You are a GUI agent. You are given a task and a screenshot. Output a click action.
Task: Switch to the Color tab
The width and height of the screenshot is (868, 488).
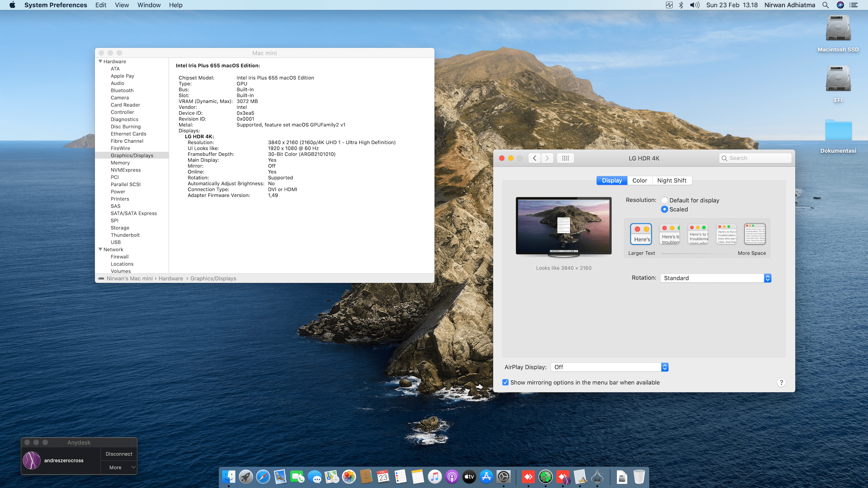coord(640,180)
